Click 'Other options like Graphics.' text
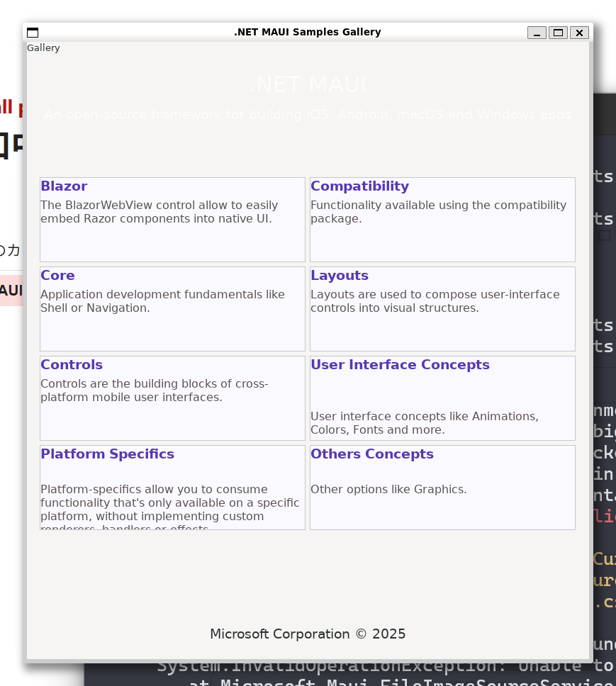Viewport: 616px width, 686px height. [x=388, y=489]
